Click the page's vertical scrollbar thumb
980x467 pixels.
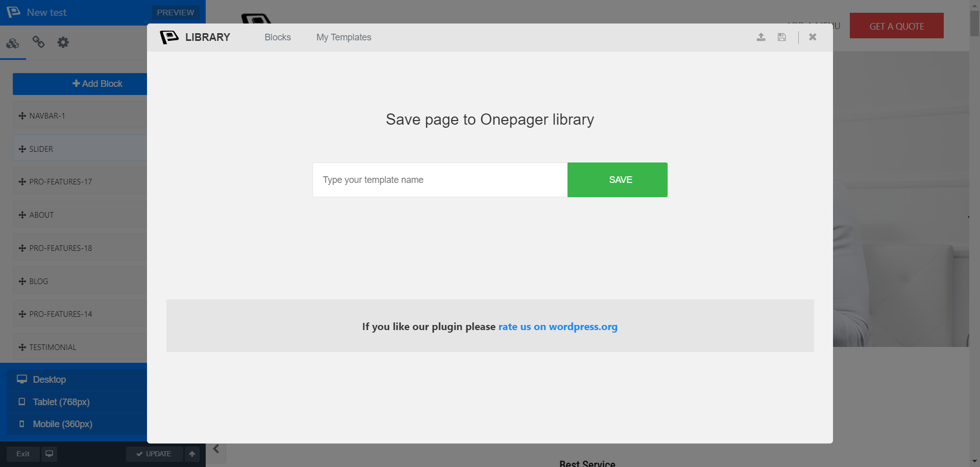[x=975, y=24]
